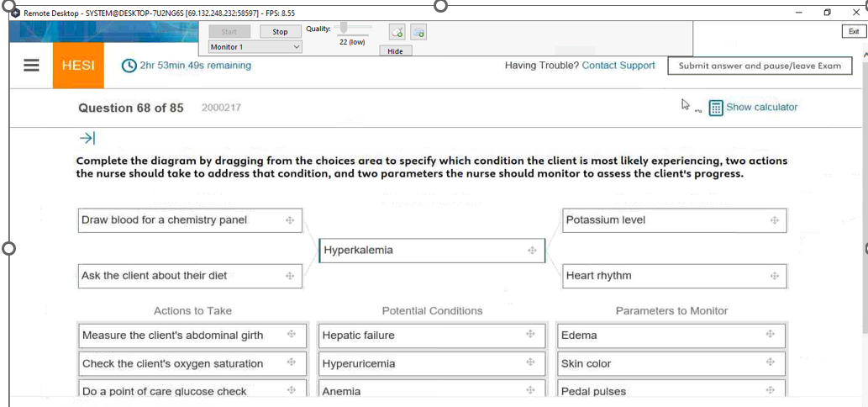
Task: Click the remote screen add icon
Action: tap(418, 32)
